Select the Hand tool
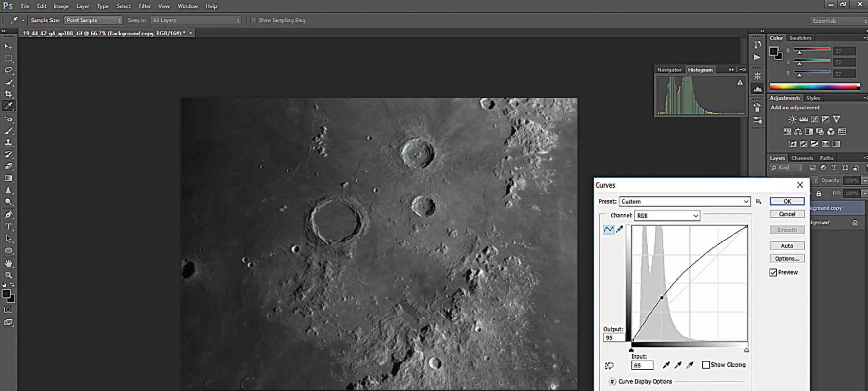 (9, 263)
